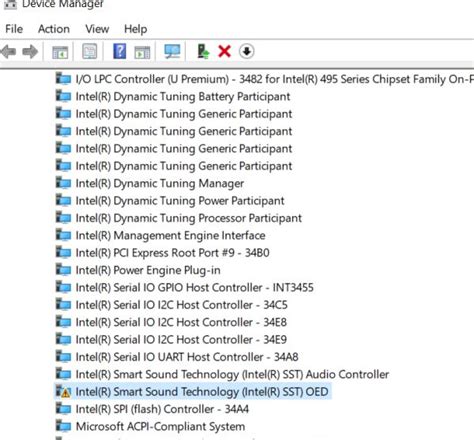Select Intel Dynamic Tuning Battery Participant
The image size is (474, 440).
(183, 96)
